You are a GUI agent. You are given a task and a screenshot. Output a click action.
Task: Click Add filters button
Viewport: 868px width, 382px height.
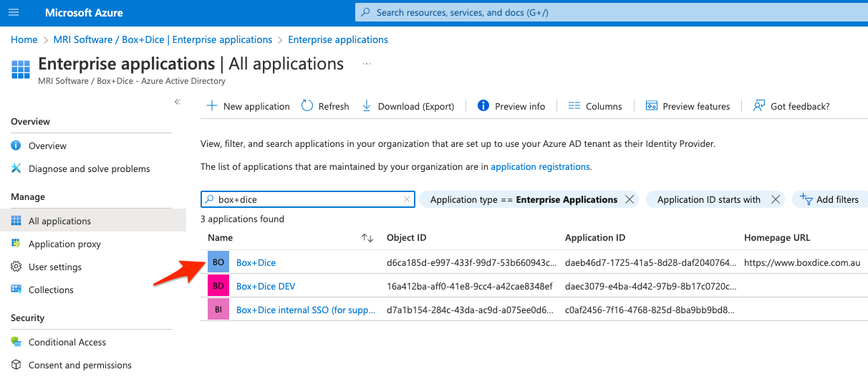pos(830,199)
